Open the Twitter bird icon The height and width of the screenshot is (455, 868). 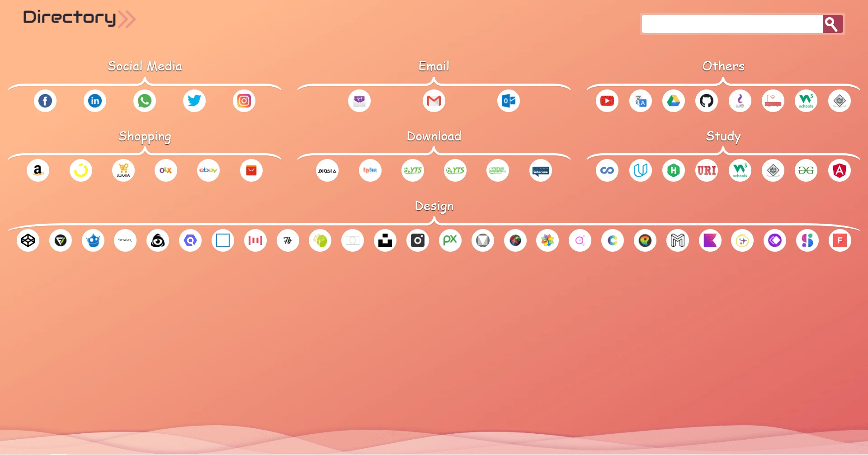(194, 101)
